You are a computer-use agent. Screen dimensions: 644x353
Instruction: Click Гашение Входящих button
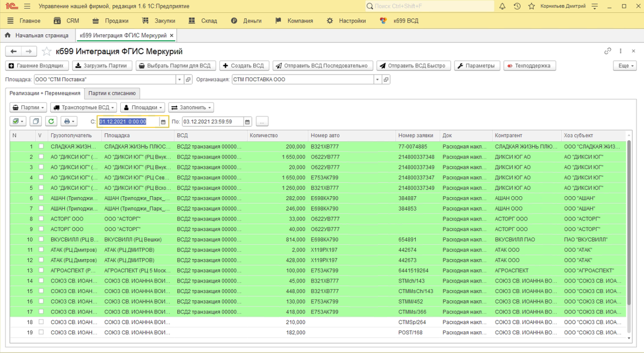click(x=37, y=66)
